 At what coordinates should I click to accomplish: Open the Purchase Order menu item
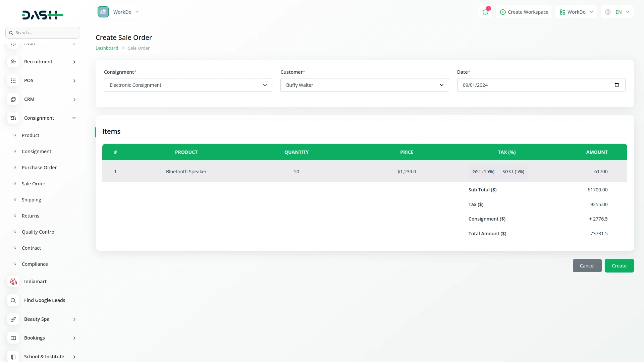click(x=39, y=167)
